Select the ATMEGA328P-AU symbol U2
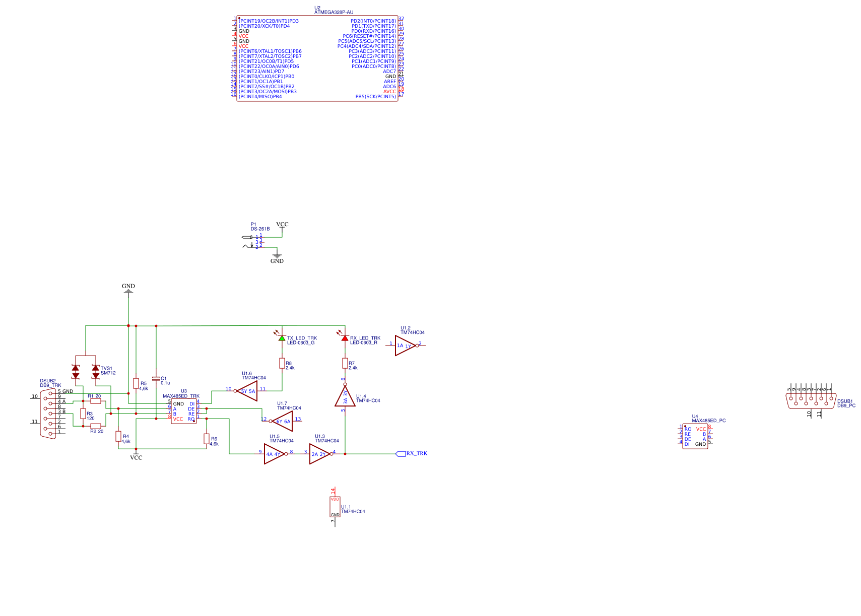Viewport: 861px width, 616px height. (x=317, y=58)
